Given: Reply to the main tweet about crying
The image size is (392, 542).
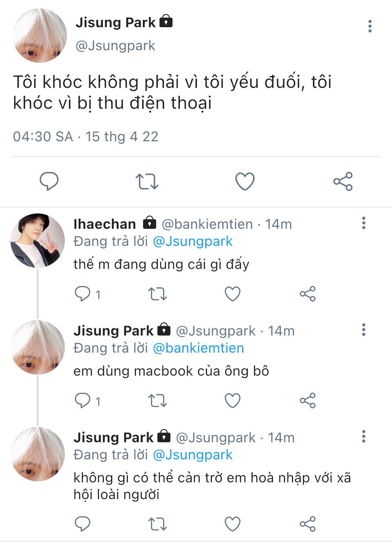Looking at the screenshot, I should [49, 181].
